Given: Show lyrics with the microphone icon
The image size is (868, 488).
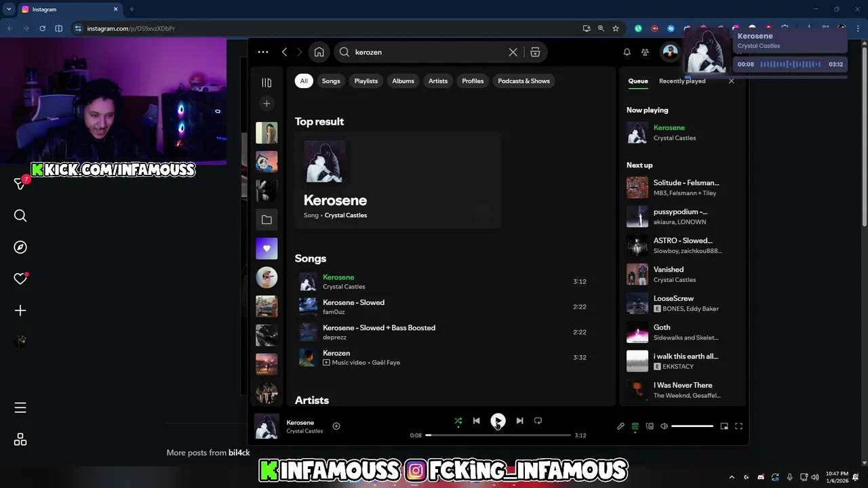Looking at the screenshot, I should tap(620, 426).
